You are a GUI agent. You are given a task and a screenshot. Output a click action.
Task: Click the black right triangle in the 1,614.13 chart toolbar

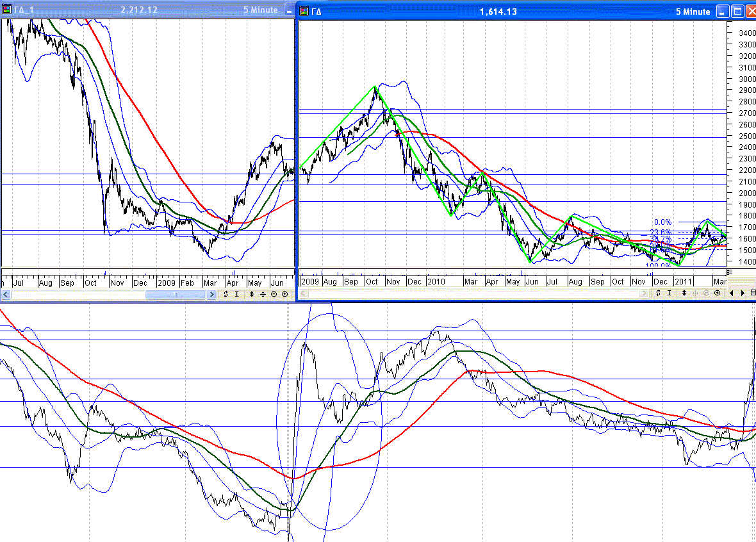click(743, 293)
